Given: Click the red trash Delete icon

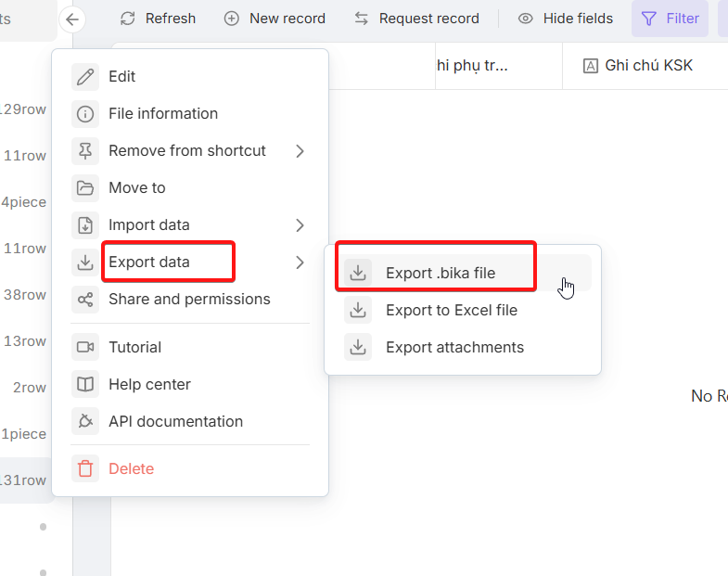Looking at the screenshot, I should [x=85, y=468].
